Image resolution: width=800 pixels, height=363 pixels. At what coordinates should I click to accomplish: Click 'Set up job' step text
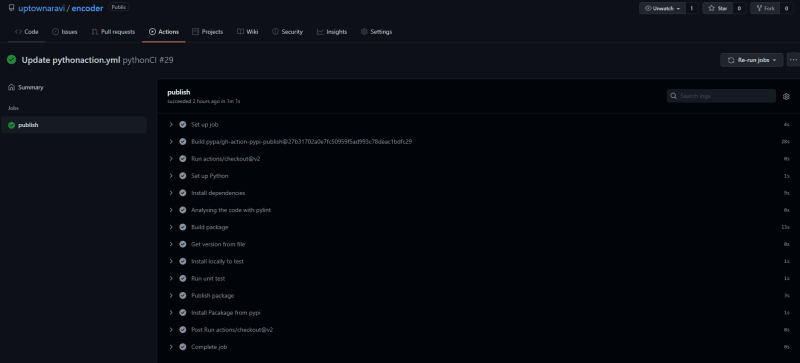(x=205, y=125)
